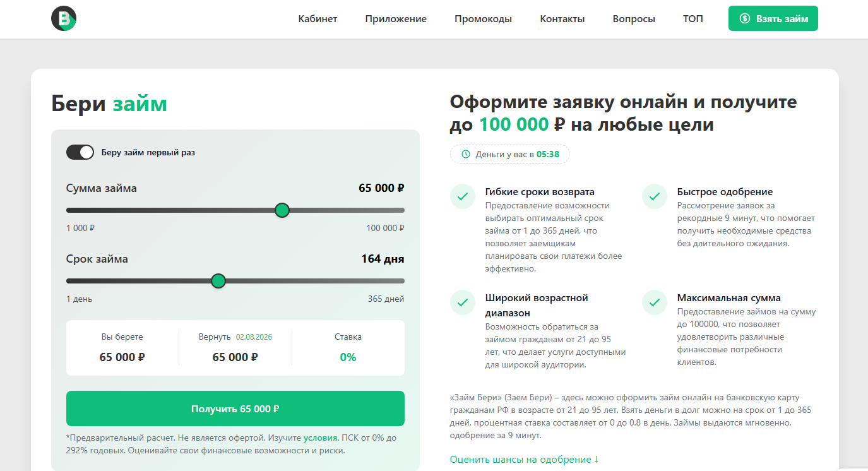The width and height of the screenshot is (868, 471).
Task: Click the 100 000 ₽ slider maximum label
Action: pyautogui.click(x=385, y=228)
